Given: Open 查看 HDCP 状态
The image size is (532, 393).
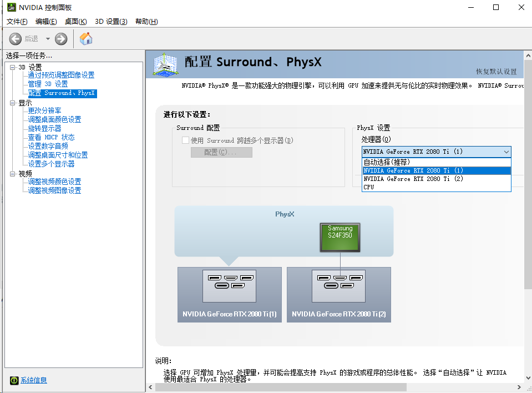Looking at the screenshot, I should [x=51, y=137].
